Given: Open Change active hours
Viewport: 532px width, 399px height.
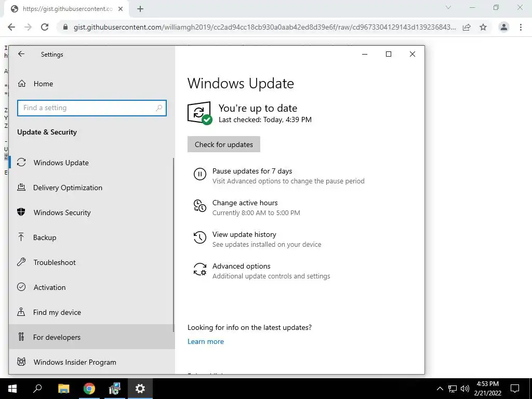Looking at the screenshot, I should click(x=245, y=203).
